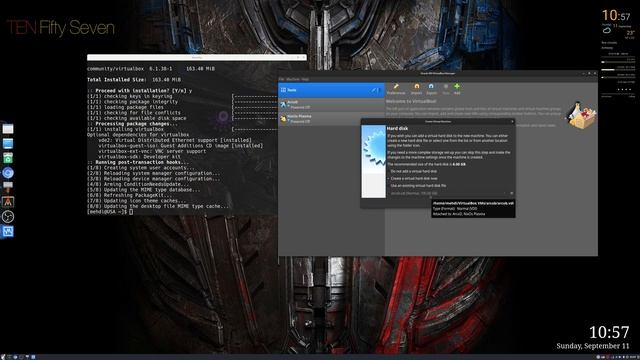Open the Help menu in VirtualBox
This screenshot has height=360, width=640.
pos(305,79)
